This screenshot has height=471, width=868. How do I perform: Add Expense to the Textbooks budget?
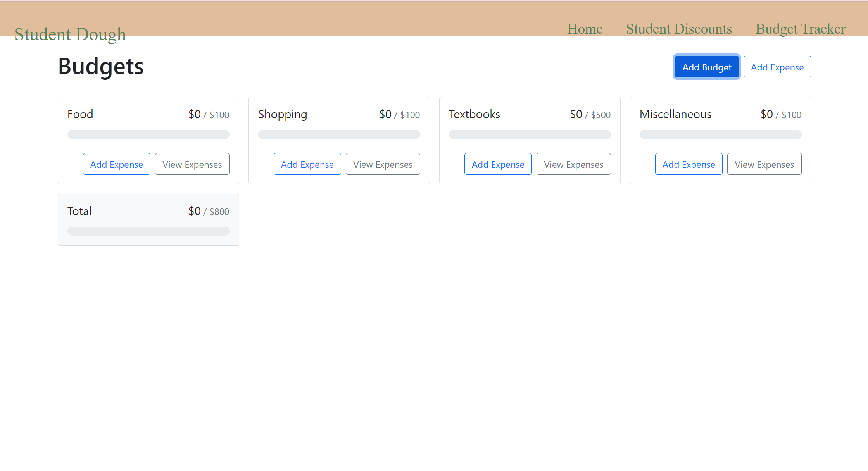(x=498, y=164)
